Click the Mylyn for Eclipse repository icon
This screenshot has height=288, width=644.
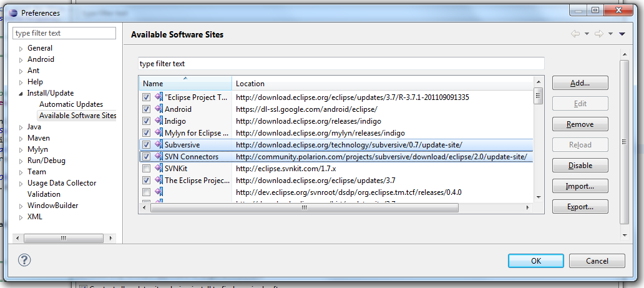[159, 132]
